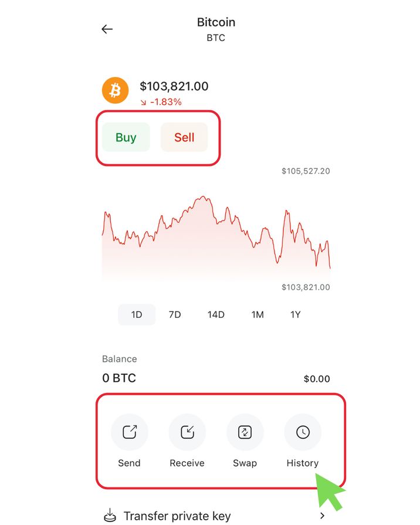
Task: Go back using the left arrow
Action: pos(107,29)
